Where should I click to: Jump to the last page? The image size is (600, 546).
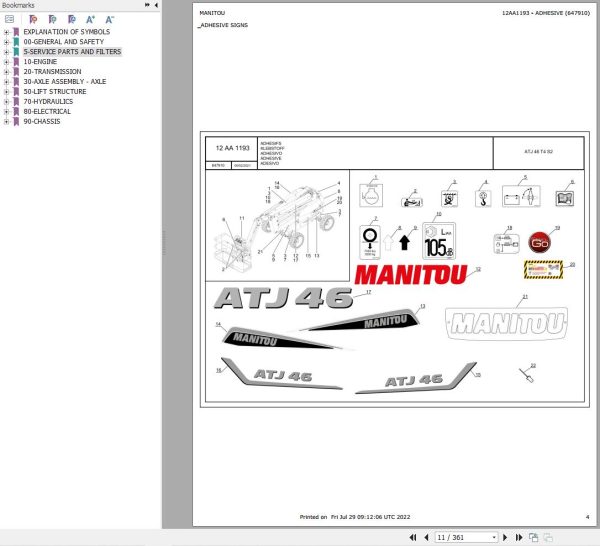(x=518, y=537)
